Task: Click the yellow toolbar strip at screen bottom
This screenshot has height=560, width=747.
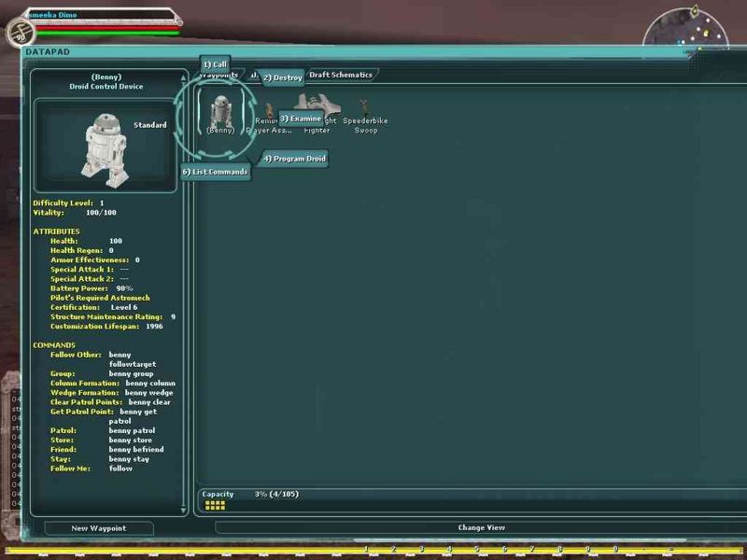Action: 373,551
